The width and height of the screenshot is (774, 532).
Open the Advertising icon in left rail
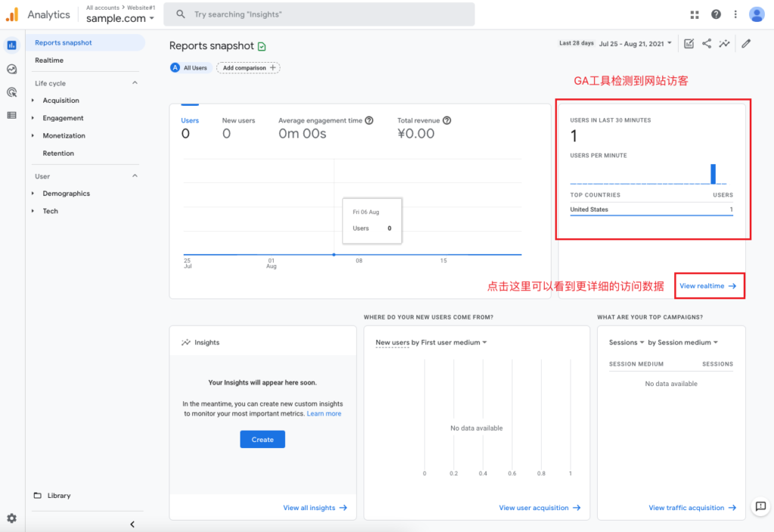12,92
